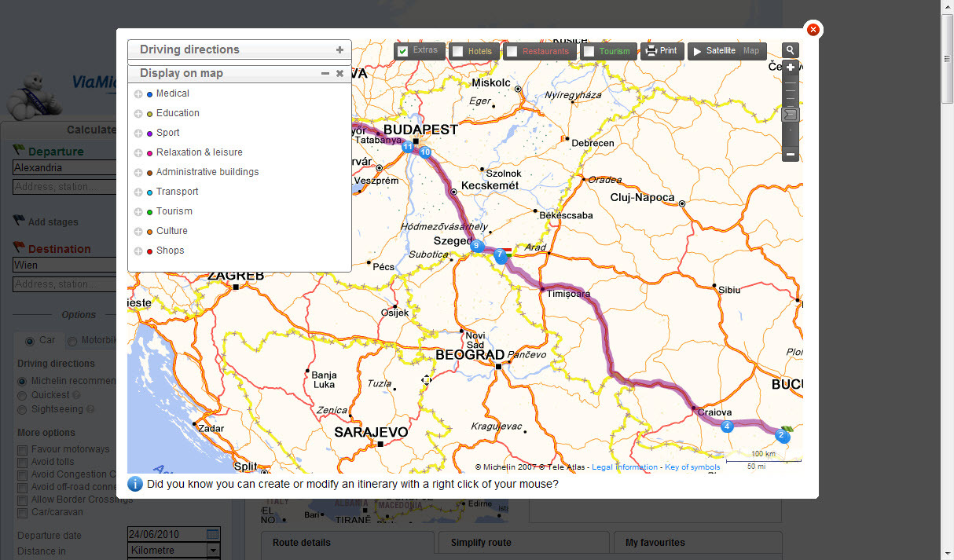Check the Avoid tolls option
Viewport: 954px width, 560px height.
pos(23,462)
